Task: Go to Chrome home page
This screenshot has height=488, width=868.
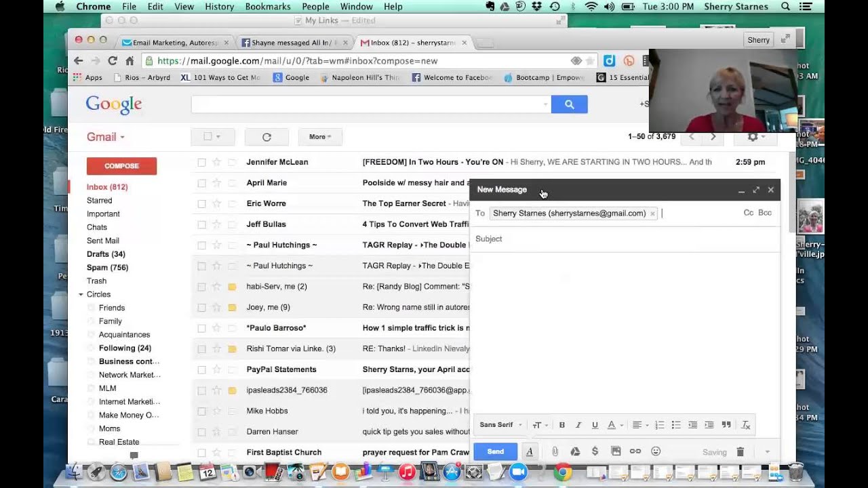Action: 130,61
